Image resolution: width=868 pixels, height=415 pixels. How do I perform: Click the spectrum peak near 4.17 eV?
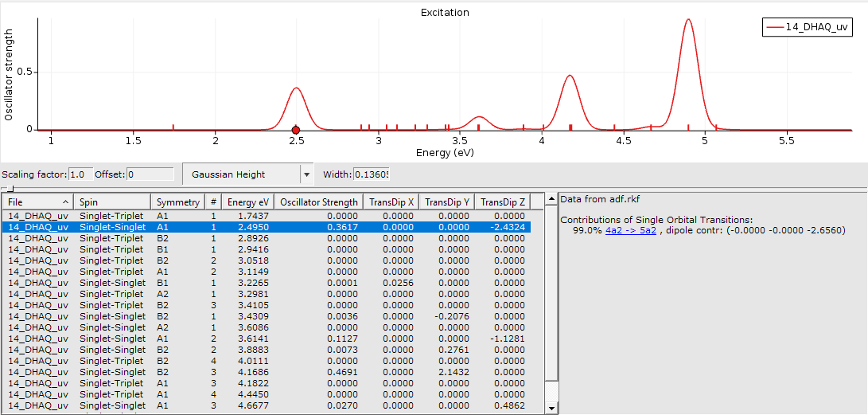pyautogui.click(x=569, y=76)
